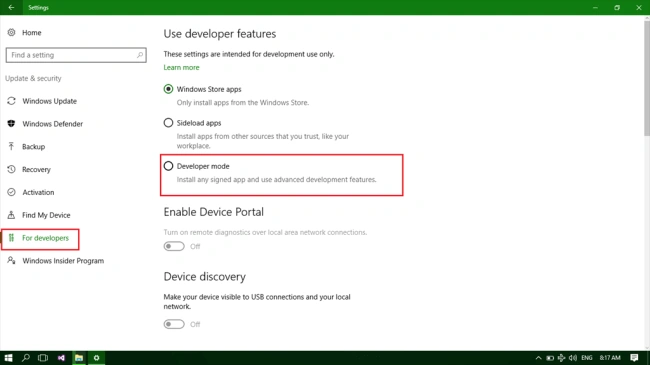Image resolution: width=650 pixels, height=365 pixels.
Task: Click the Backup upload arrow icon
Action: pyautogui.click(x=11, y=146)
